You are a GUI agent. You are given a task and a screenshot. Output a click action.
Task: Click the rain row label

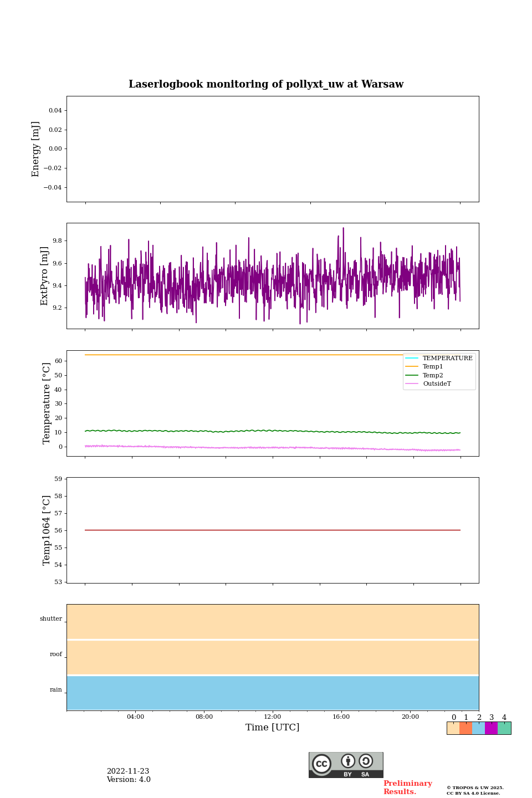point(56,690)
